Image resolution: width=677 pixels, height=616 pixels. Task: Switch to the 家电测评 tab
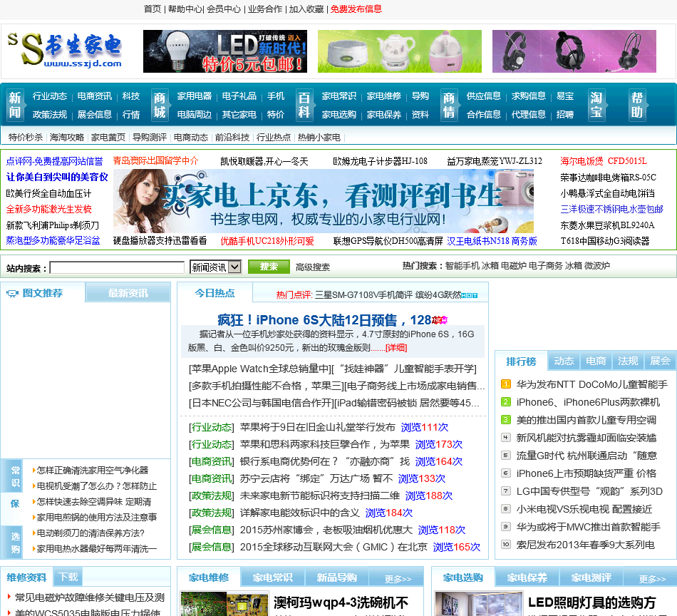[x=591, y=577]
